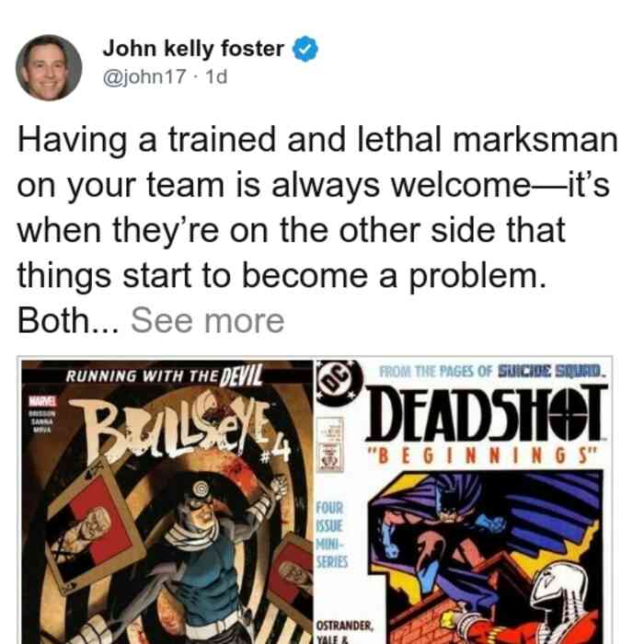Open the @john17 handle link
This screenshot has width=644, height=644.
tap(144, 76)
